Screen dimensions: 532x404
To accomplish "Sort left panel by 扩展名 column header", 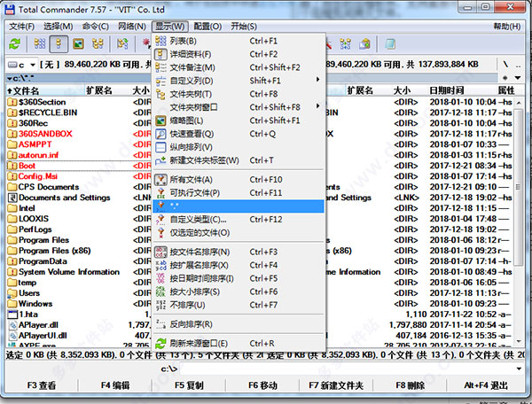I will (x=108, y=90).
